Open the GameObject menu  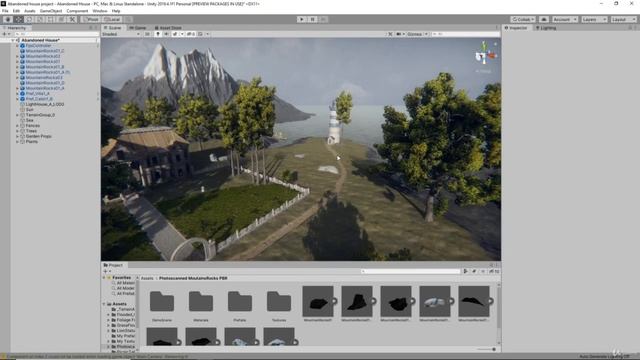[x=51, y=11]
